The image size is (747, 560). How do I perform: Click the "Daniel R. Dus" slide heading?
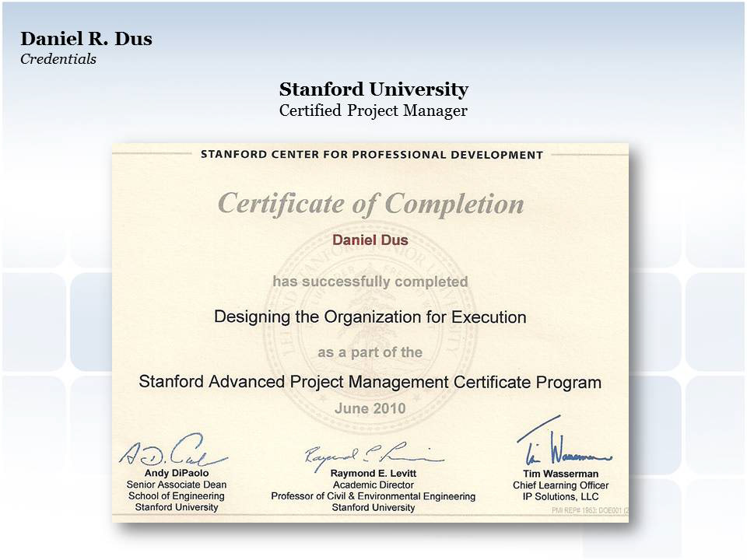(86, 39)
